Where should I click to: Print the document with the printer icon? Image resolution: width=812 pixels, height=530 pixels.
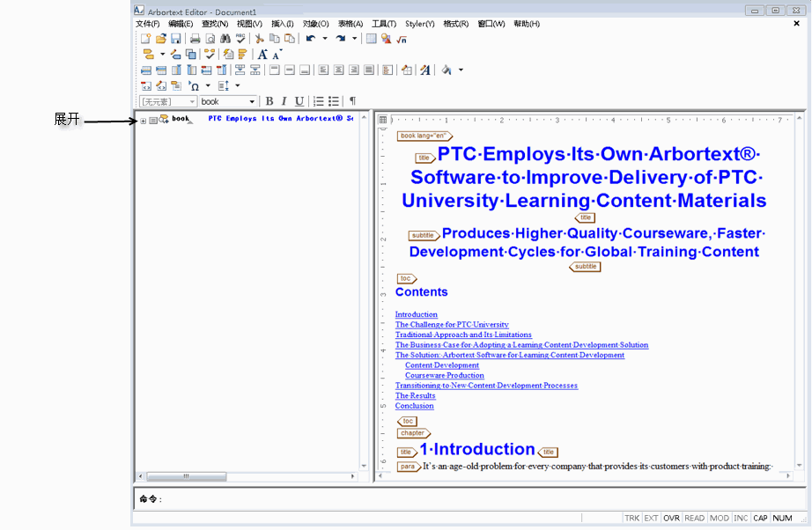[196, 39]
